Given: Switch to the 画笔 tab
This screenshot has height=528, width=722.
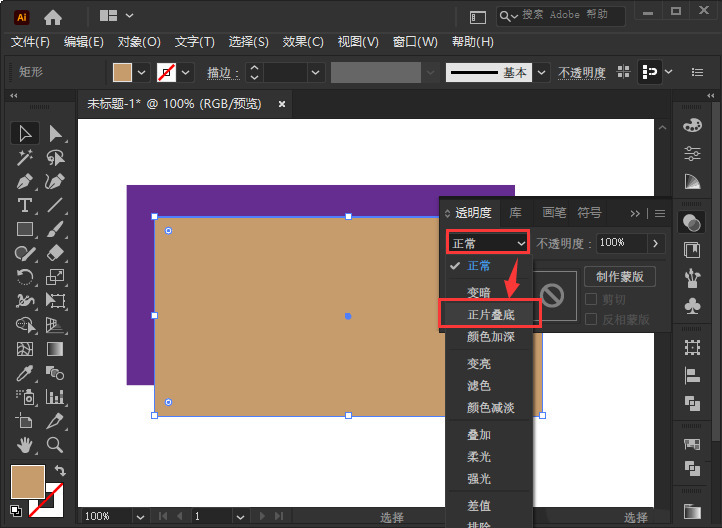Looking at the screenshot, I should coord(554,213).
